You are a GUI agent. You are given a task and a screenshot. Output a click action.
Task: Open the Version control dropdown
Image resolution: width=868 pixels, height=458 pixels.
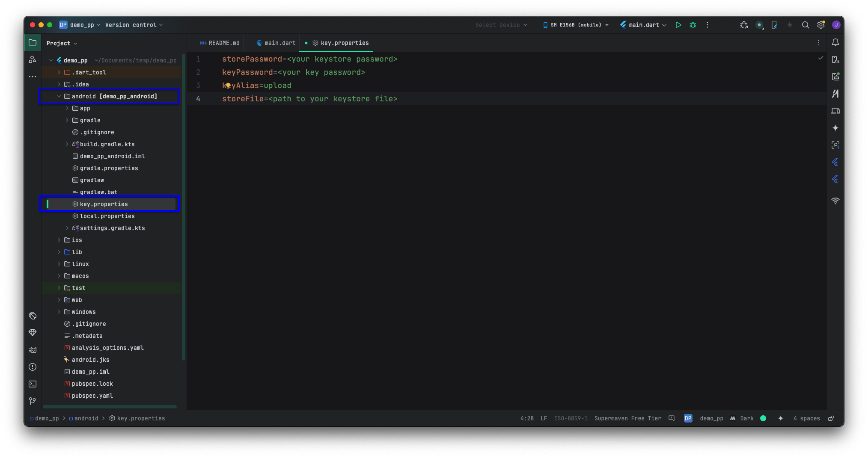pos(134,25)
